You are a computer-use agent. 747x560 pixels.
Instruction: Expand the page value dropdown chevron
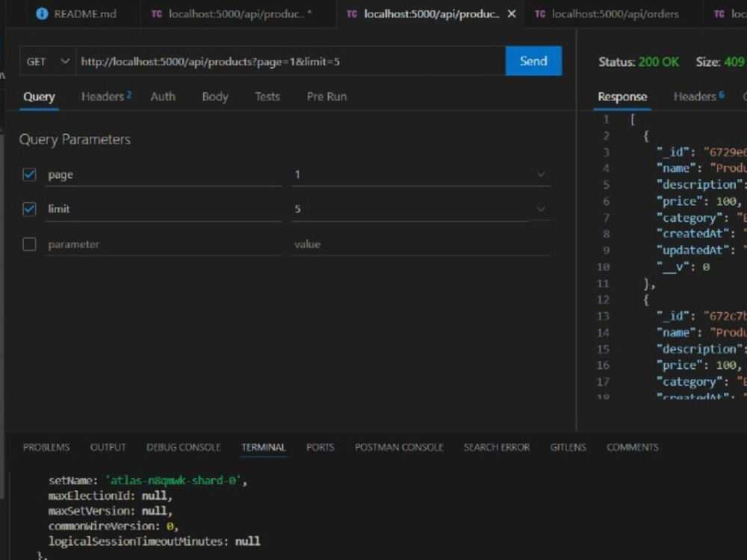541,175
